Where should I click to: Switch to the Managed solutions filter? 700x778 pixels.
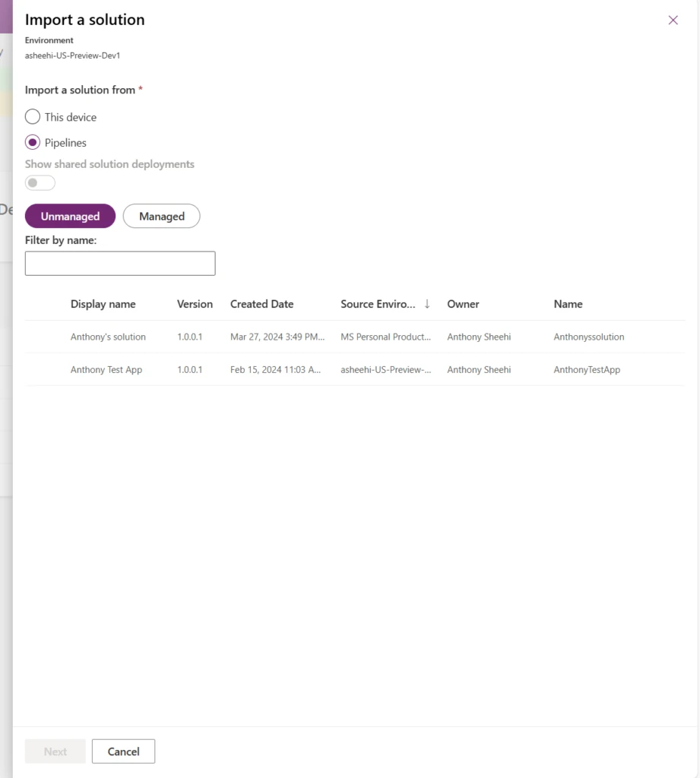[161, 217]
